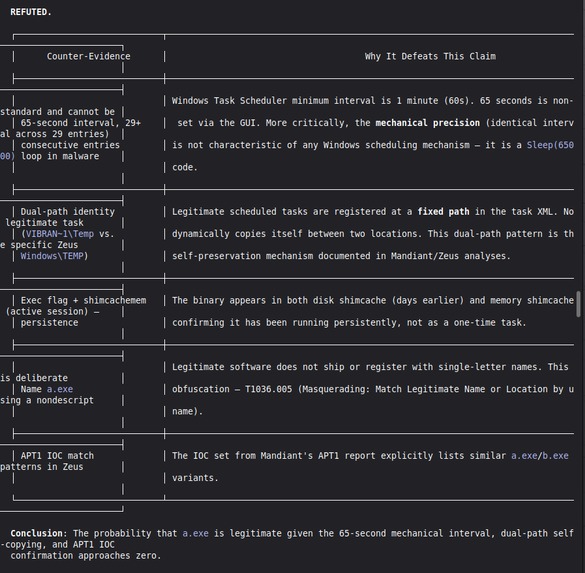
Task: Click the highlighted 'Windows\TEMP' path
Action: click(52, 256)
